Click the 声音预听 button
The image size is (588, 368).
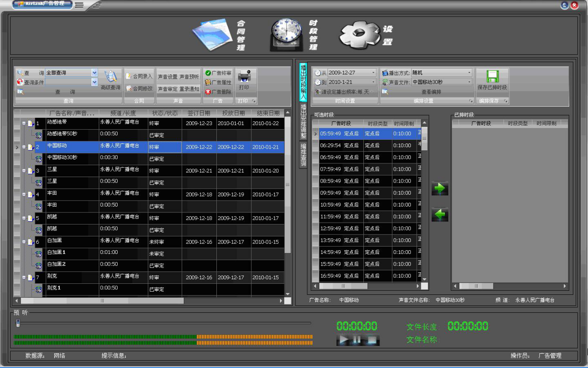[x=189, y=77]
